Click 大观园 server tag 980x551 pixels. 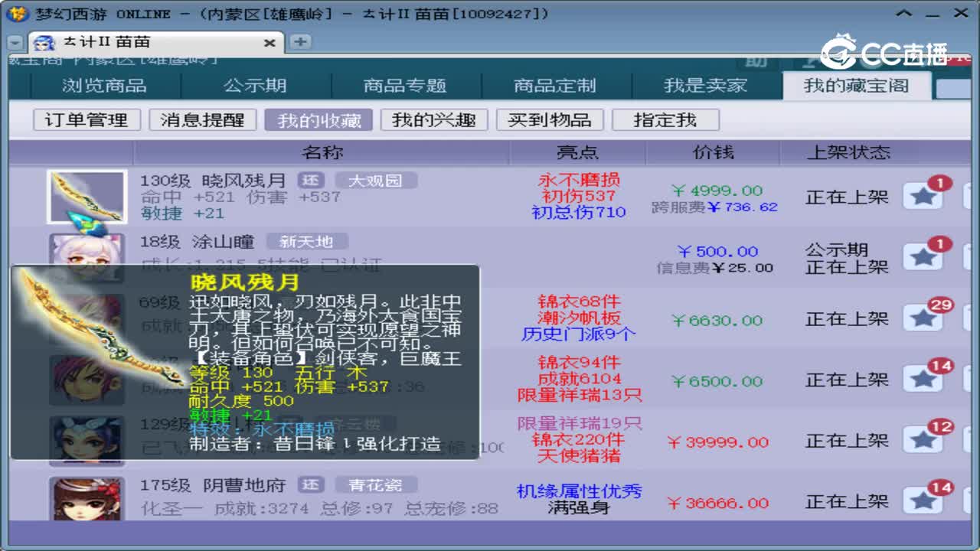375,181
